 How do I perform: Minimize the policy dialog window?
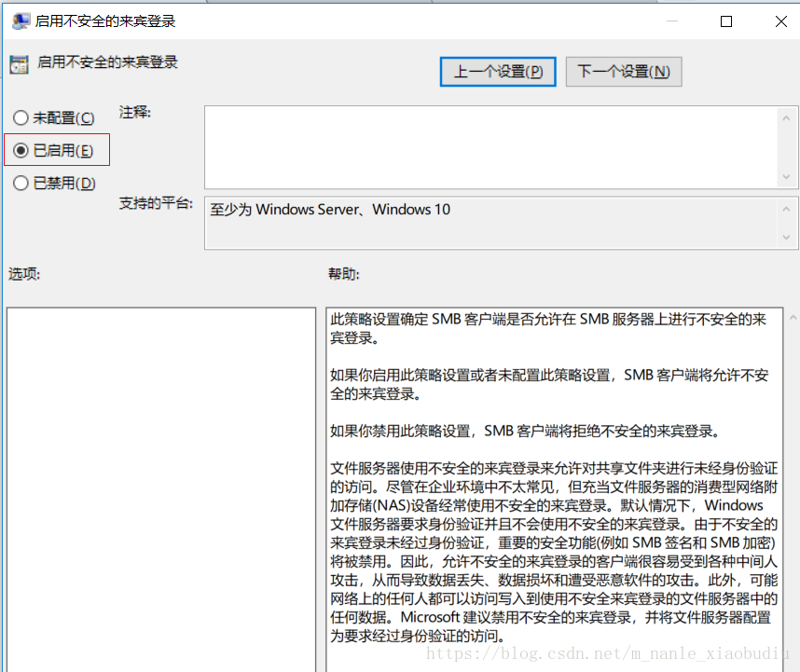coord(672,21)
